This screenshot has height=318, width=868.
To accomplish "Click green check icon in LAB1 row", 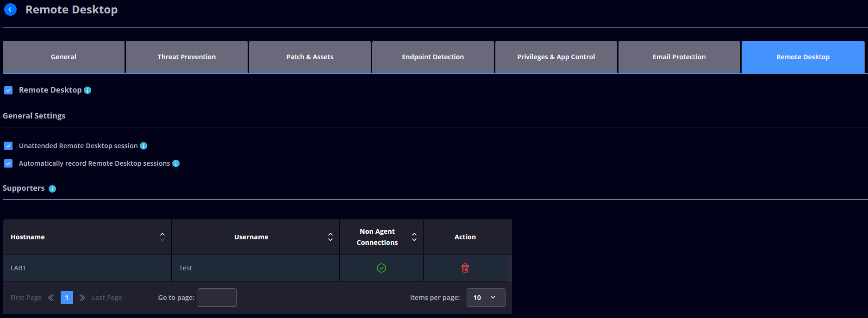I will (381, 268).
